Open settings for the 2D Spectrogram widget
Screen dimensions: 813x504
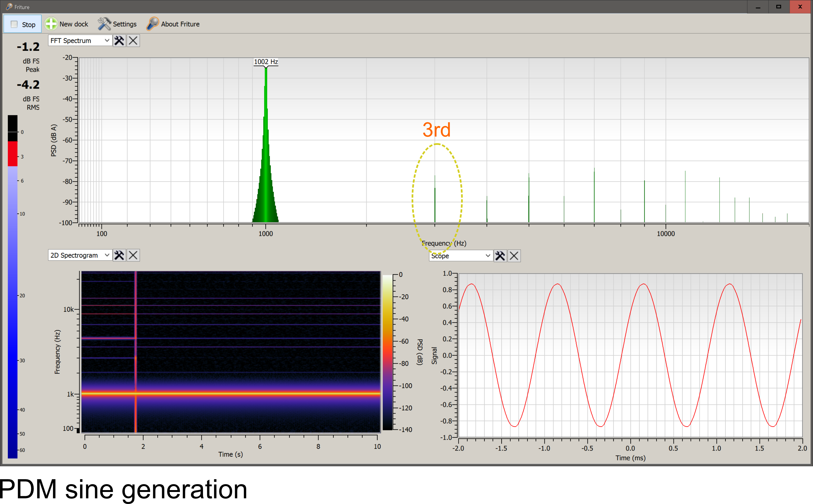click(x=119, y=255)
